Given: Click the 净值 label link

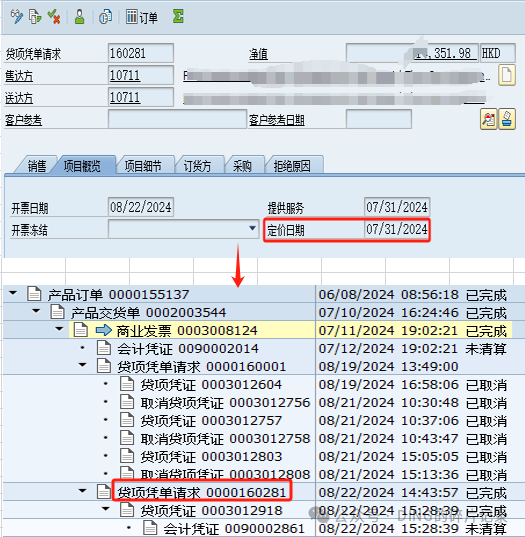Looking at the screenshot, I should [259, 54].
